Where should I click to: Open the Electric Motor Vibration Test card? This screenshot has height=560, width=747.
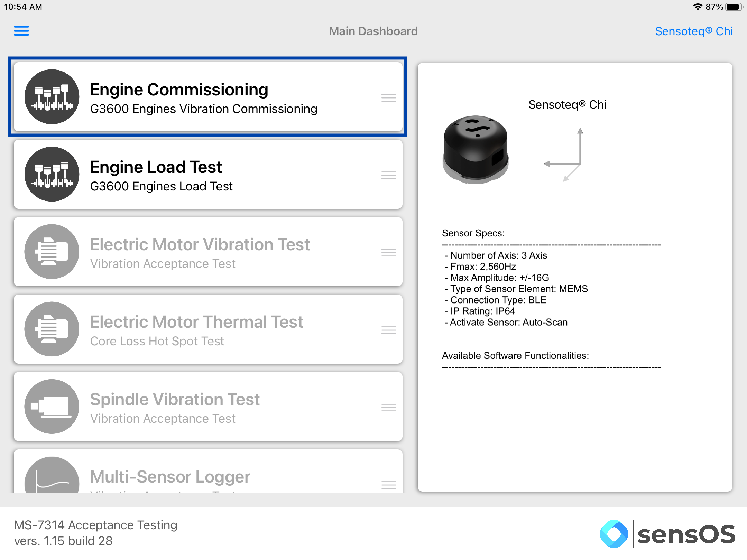pyautogui.click(x=208, y=252)
